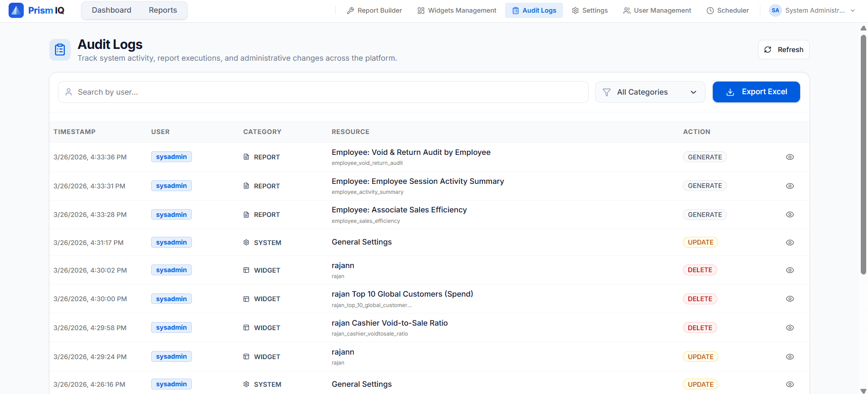Switch to the Dashboard tab
868x394 pixels.
111,10
